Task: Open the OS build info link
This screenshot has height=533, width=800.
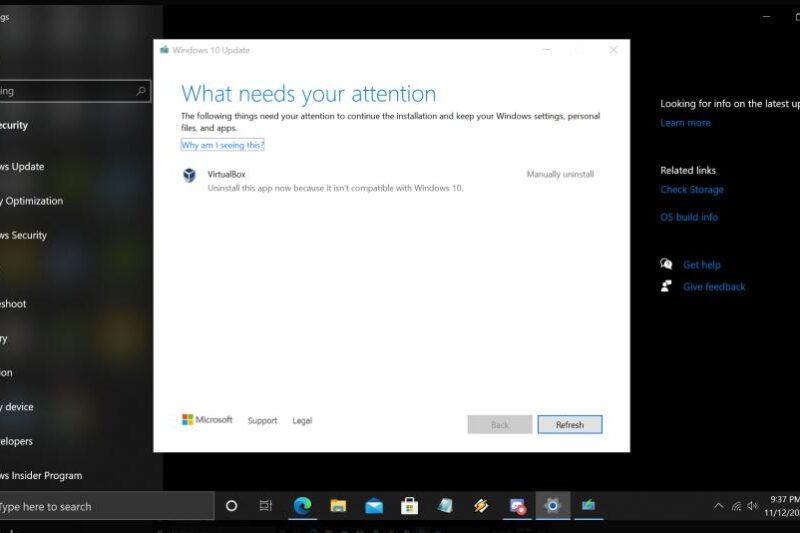Action: pyautogui.click(x=689, y=217)
